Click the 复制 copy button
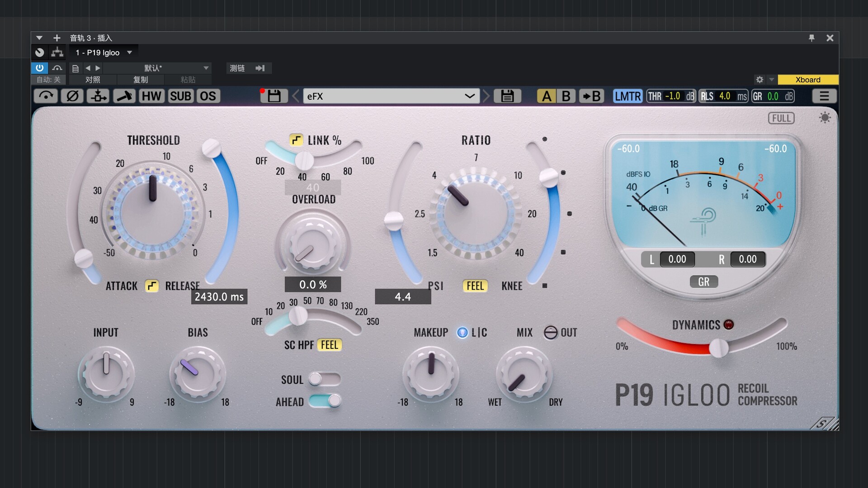 141,80
